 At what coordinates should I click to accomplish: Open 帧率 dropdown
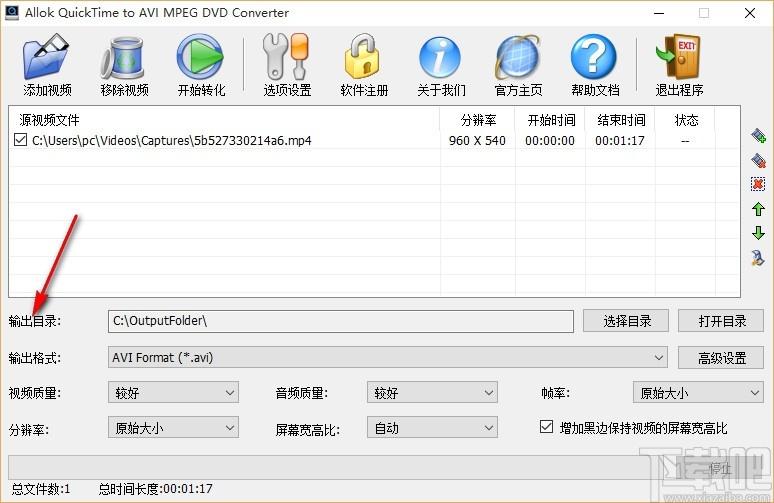pyautogui.click(x=698, y=392)
